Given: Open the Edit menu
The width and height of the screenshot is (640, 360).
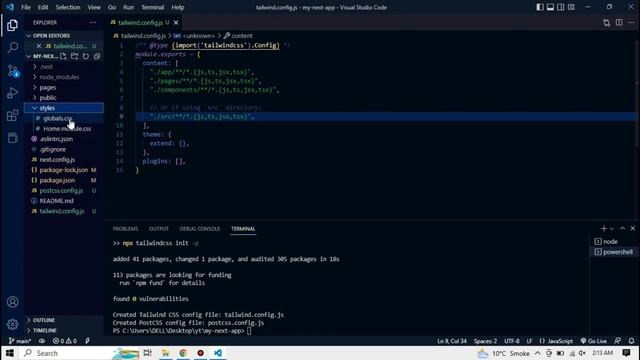Looking at the screenshot, I should [x=43, y=7].
